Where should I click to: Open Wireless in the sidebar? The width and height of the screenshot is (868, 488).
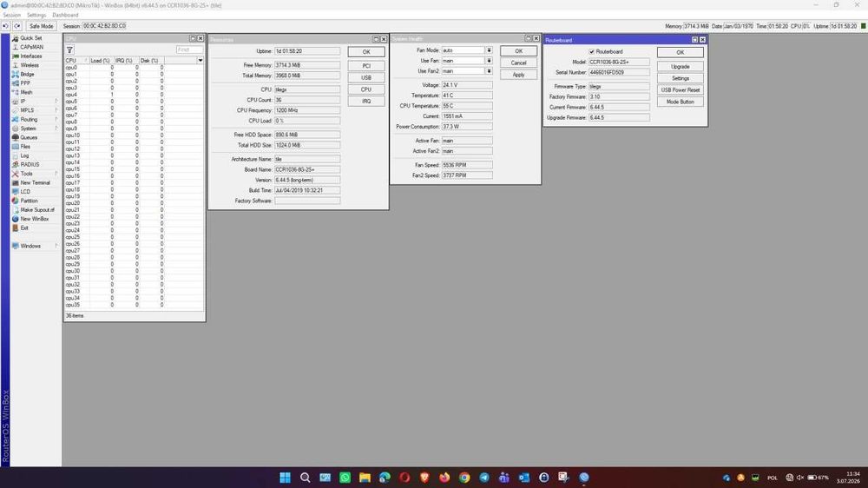click(x=30, y=65)
